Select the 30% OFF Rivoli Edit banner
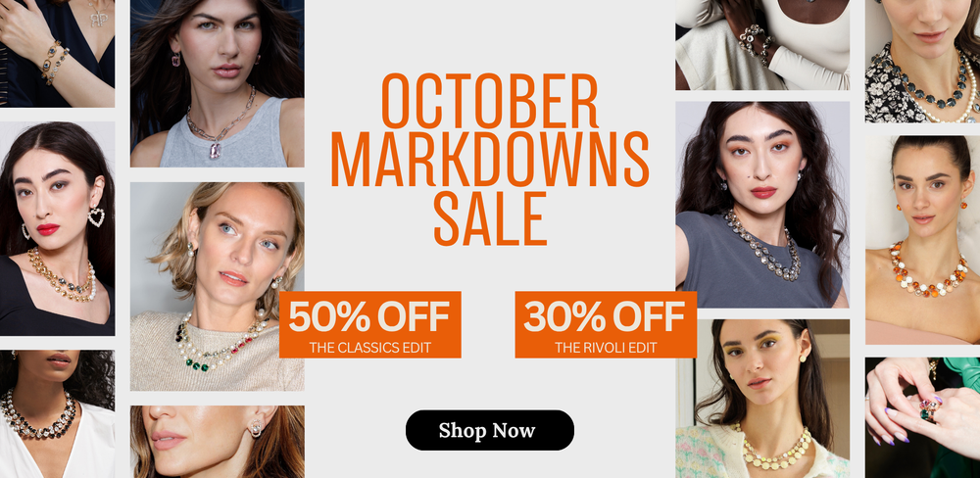The height and width of the screenshot is (478, 980). click(606, 324)
